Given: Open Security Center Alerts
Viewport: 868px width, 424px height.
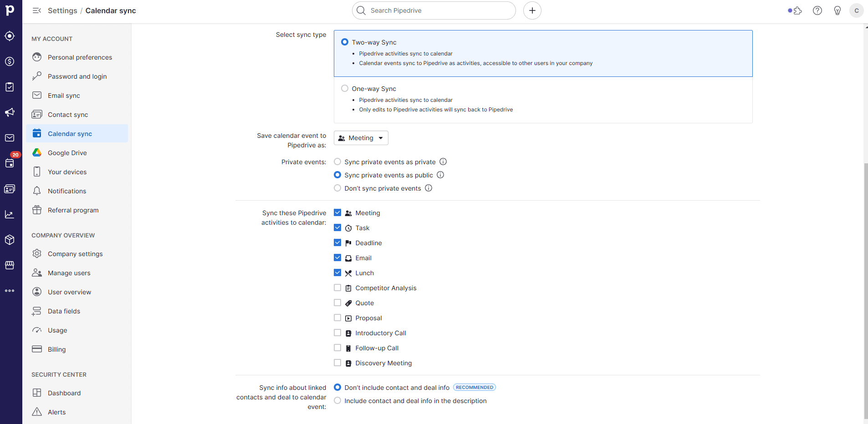Looking at the screenshot, I should point(77,412).
